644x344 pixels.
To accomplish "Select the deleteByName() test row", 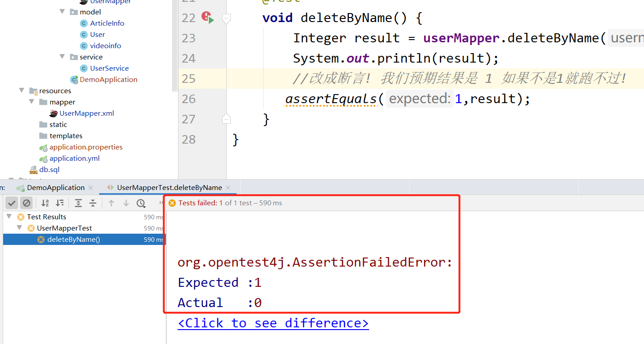I will coord(84,240).
